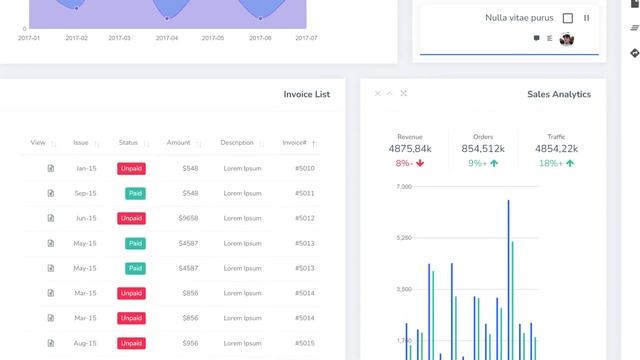The image size is (640, 360).
Task: Click the $9658 amount cell
Action: point(188,218)
